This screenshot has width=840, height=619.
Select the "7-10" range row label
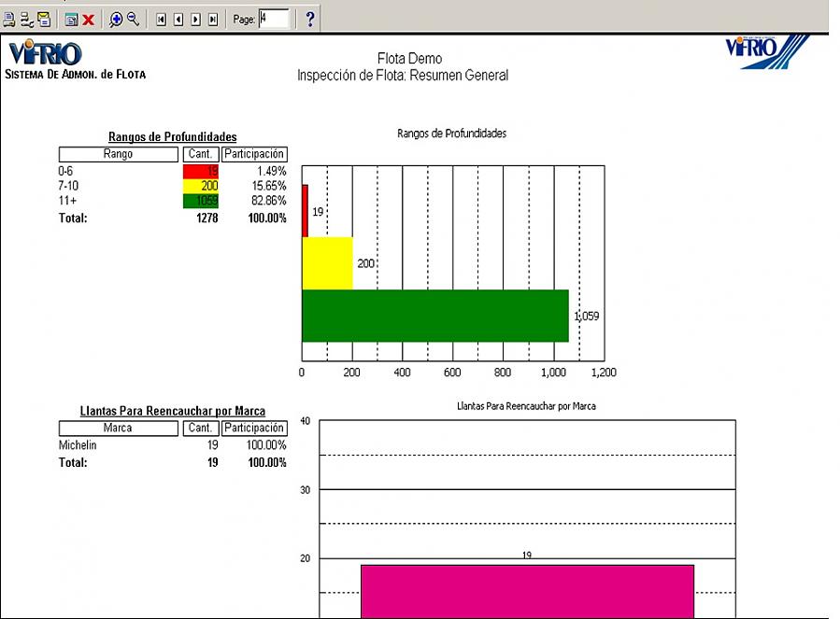pos(68,186)
